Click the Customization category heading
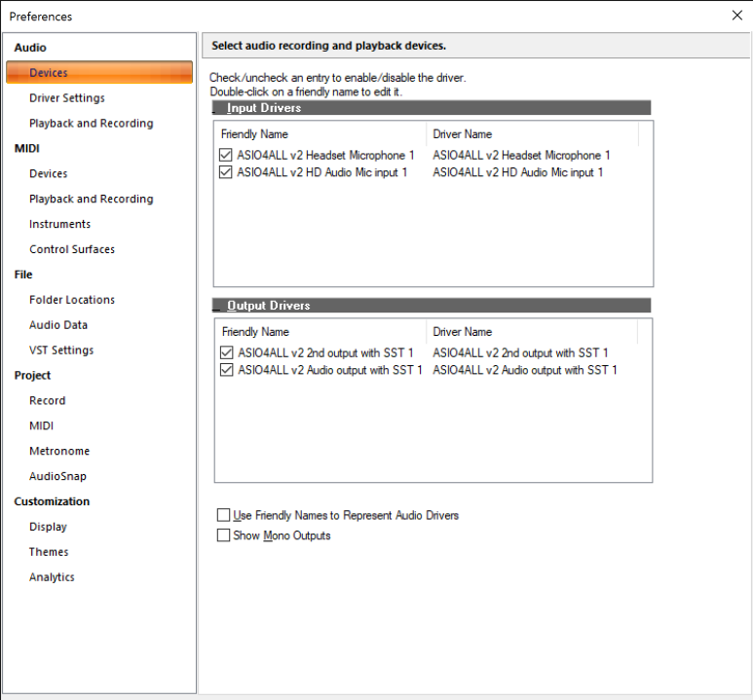Image resolution: width=753 pixels, height=700 pixels. [52, 501]
